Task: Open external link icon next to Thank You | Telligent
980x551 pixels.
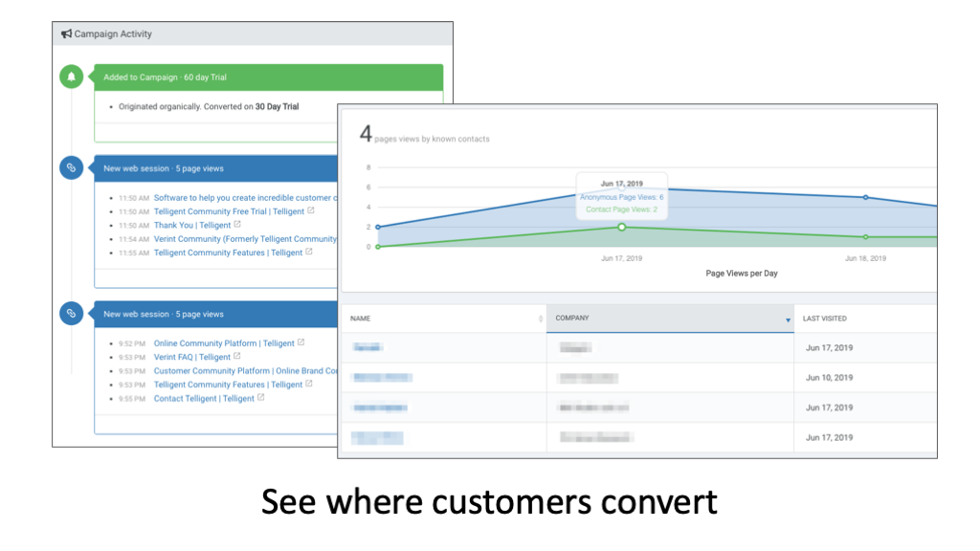Action: click(237, 224)
